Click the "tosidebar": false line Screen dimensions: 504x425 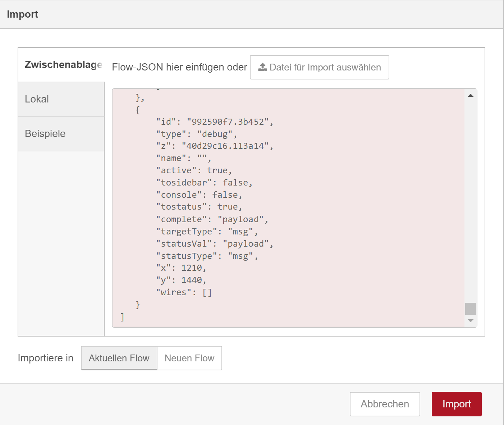204,183
